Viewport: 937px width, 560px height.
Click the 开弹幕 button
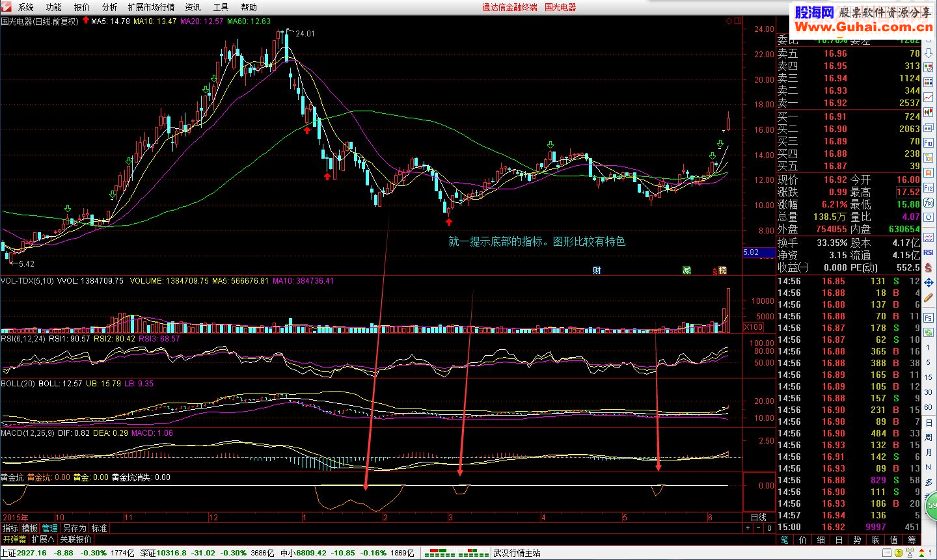click(14, 539)
